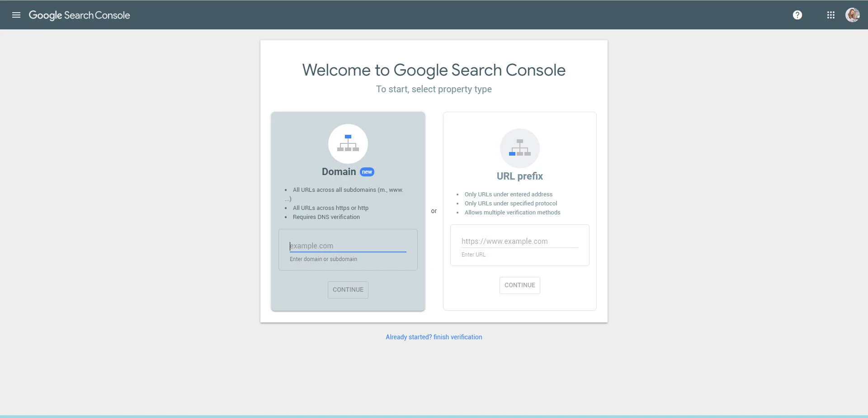Viewport: 868px width, 418px height.
Task: Open the 'Already started? finish verification' link
Action: tap(434, 337)
